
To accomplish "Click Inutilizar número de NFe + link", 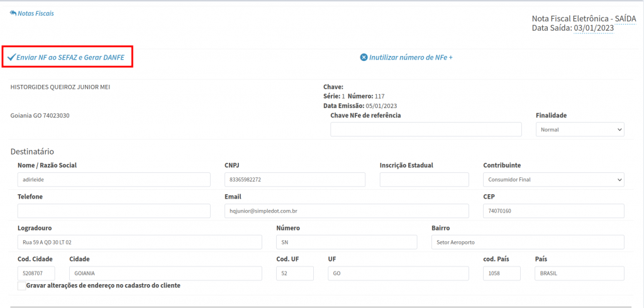I will tap(411, 57).
